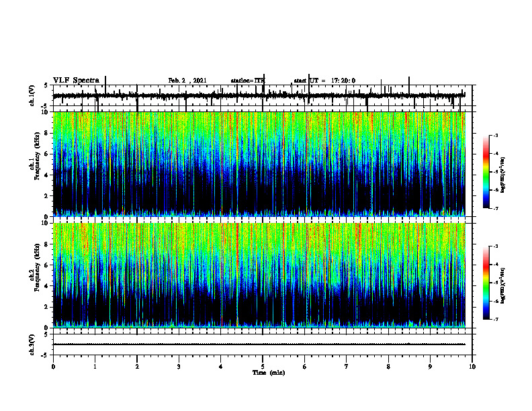Click the "4" tick on the time axis
The height and width of the screenshot is (411, 532).
click(221, 367)
